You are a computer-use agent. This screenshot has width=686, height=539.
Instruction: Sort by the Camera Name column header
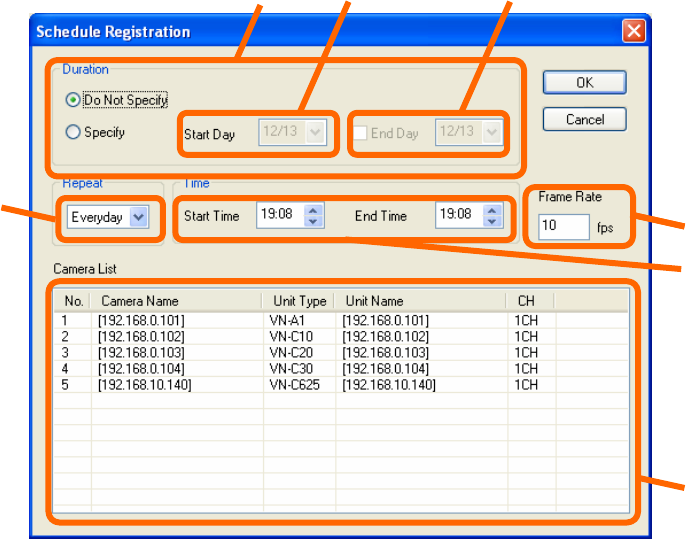click(x=176, y=301)
